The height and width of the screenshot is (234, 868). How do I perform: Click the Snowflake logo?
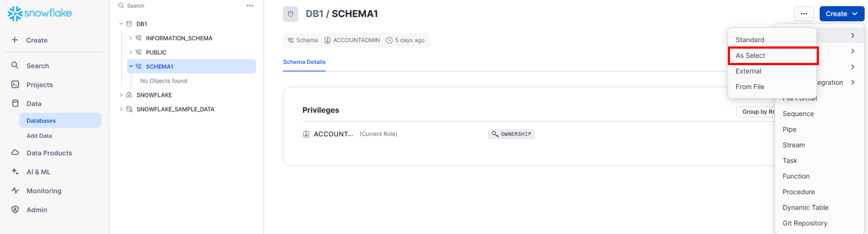pyautogui.click(x=39, y=13)
